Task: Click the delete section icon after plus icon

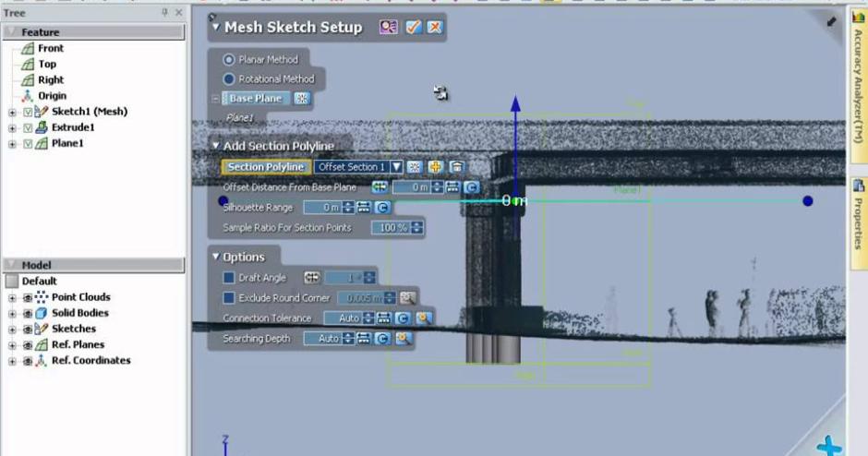Action: pos(456,167)
